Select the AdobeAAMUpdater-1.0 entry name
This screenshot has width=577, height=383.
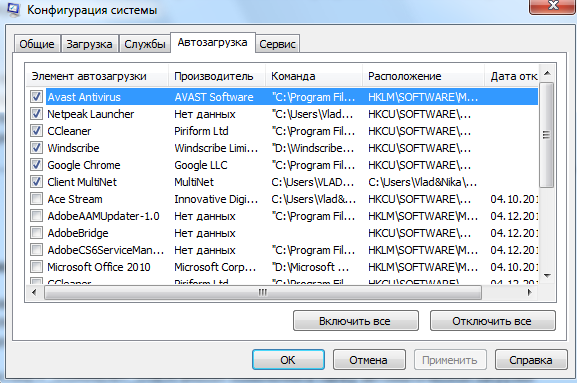(103, 216)
